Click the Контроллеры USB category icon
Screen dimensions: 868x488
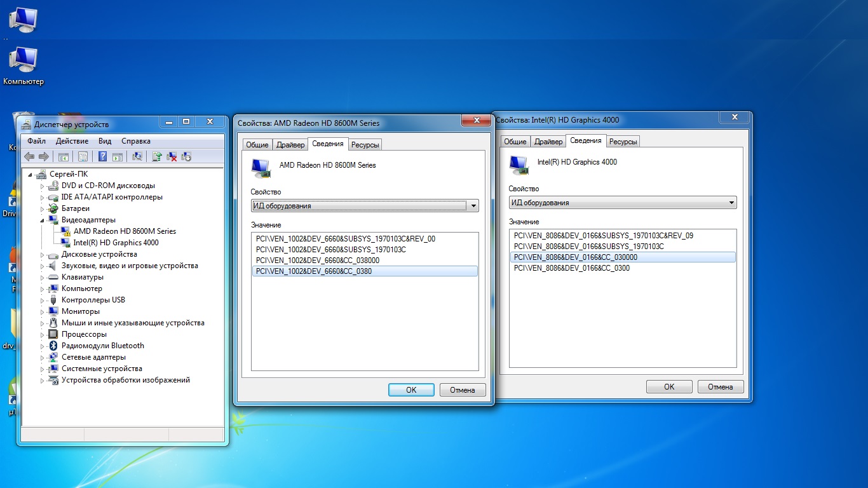(x=53, y=300)
